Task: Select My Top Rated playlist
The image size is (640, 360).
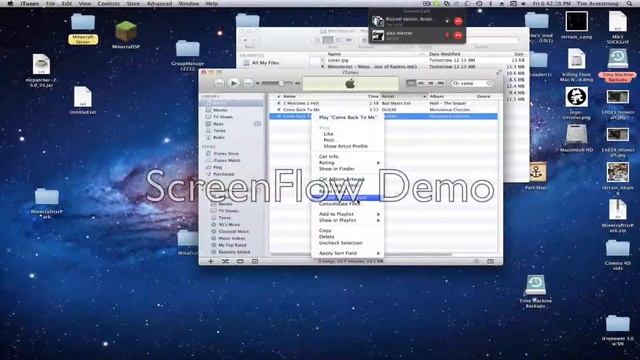Action: tap(232, 245)
